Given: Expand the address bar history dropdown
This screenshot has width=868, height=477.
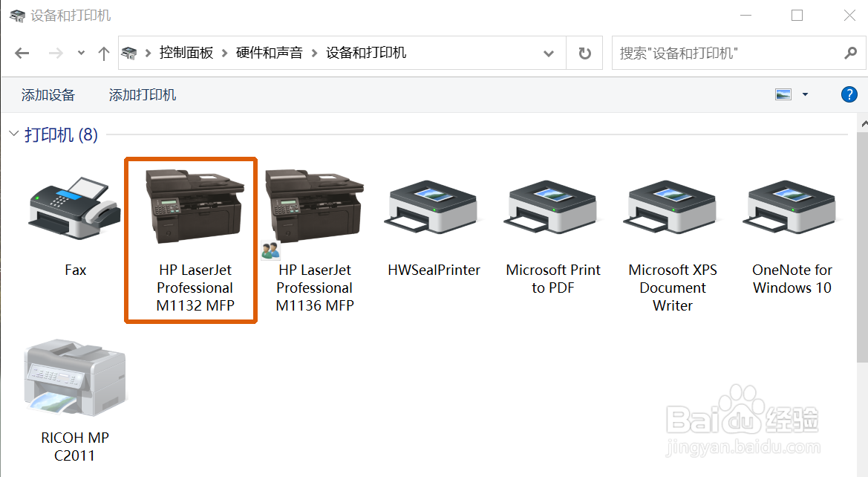Looking at the screenshot, I should (x=549, y=53).
